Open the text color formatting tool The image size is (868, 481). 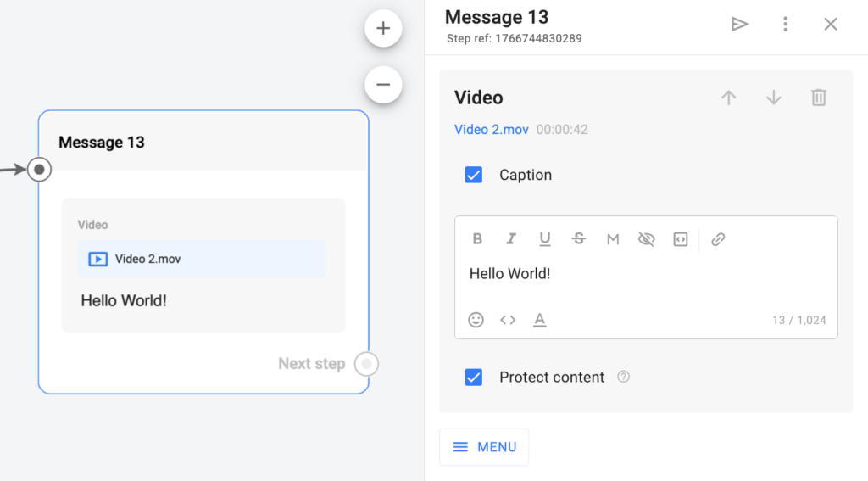(x=539, y=320)
